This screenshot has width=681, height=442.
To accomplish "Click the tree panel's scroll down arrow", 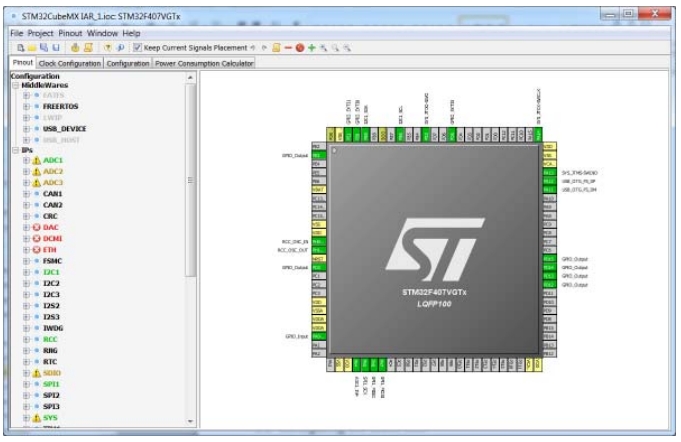I will click(x=190, y=422).
